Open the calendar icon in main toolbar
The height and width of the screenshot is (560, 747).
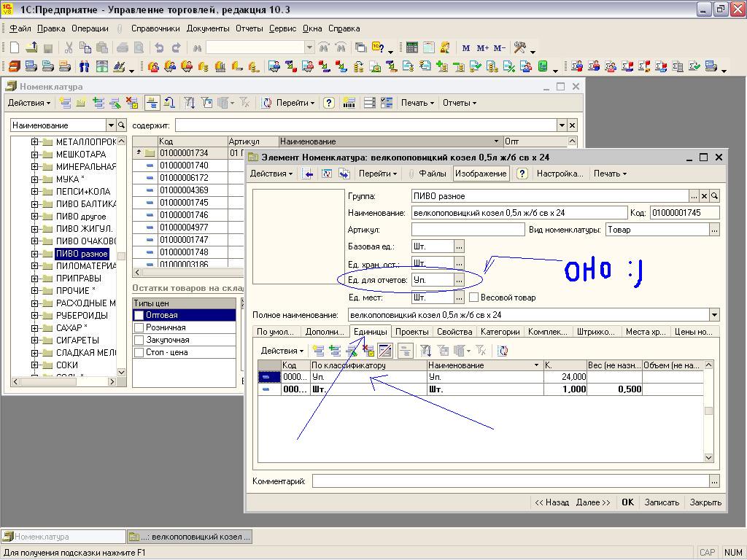[429, 47]
